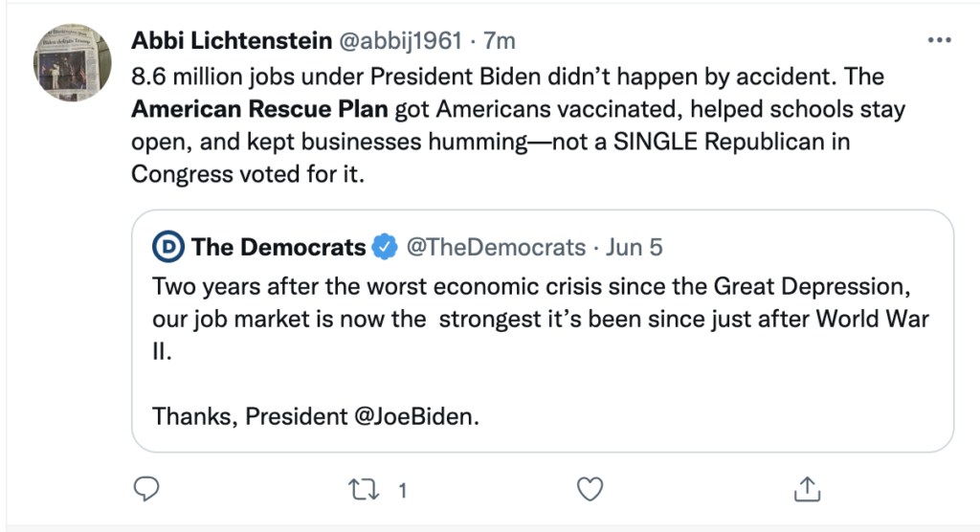Click the Democrats logo in quoted tweet

coord(167,248)
